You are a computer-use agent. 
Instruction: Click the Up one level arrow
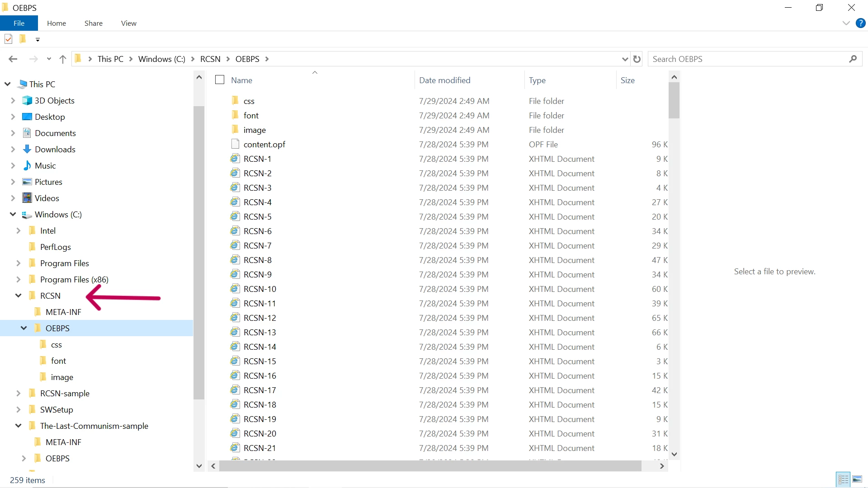click(x=63, y=59)
